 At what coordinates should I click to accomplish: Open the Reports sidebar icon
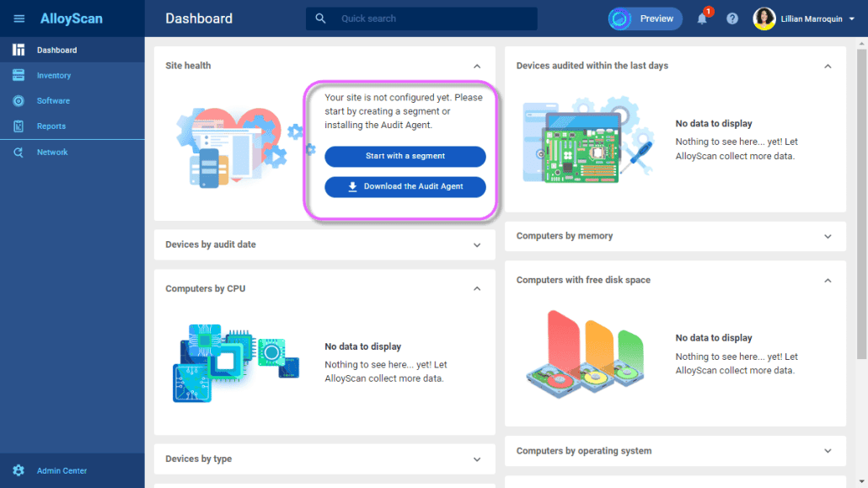[x=19, y=126]
